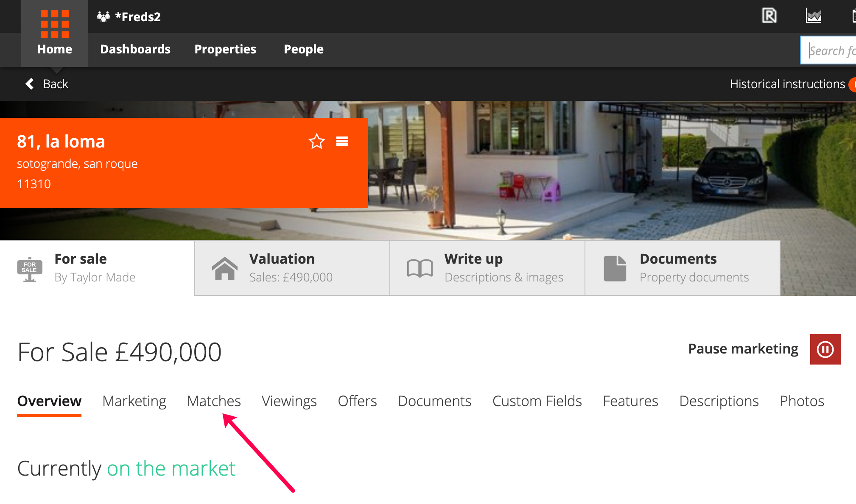Image resolution: width=856 pixels, height=504 pixels.
Task: Open the For sale By Taylor Made card
Action: click(97, 268)
